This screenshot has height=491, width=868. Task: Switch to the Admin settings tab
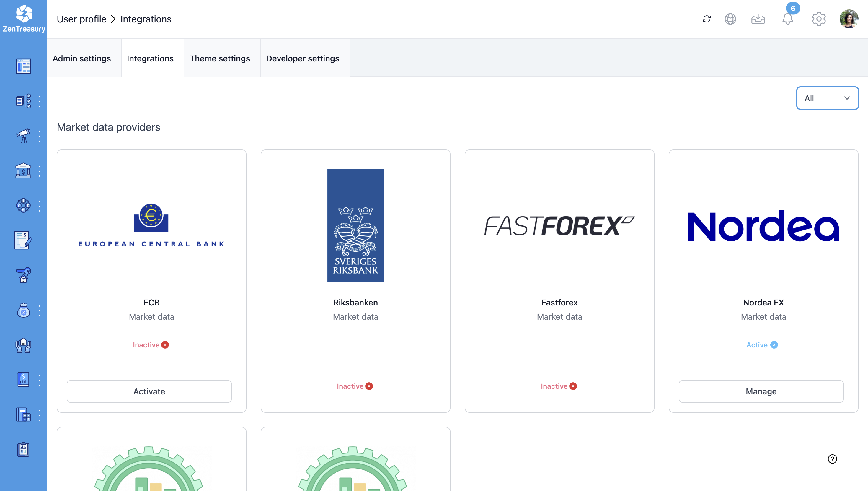81,58
